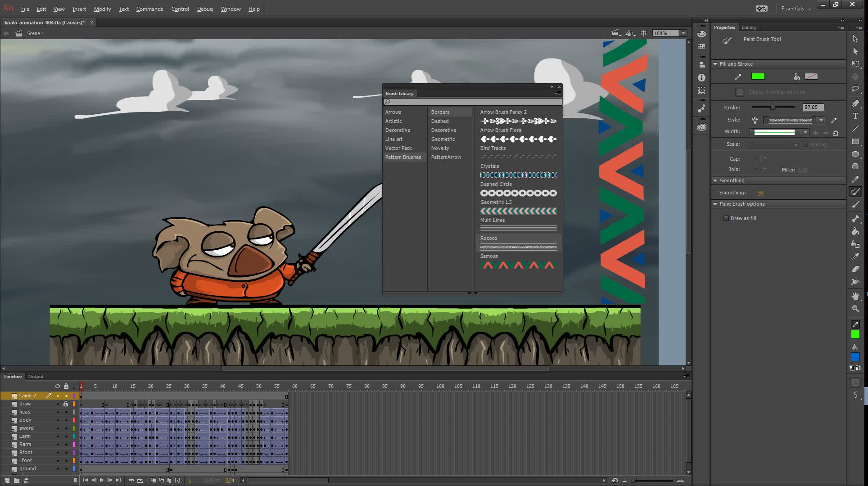The image size is (868, 486).
Task: Collapse Fill and Stroke section
Action: pyautogui.click(x=715, y=64)
